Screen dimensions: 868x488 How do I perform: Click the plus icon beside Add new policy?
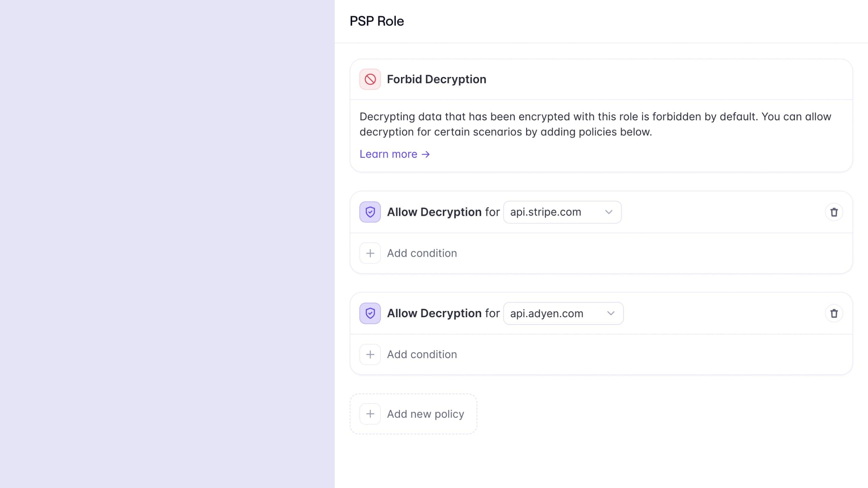pos(370,414)
